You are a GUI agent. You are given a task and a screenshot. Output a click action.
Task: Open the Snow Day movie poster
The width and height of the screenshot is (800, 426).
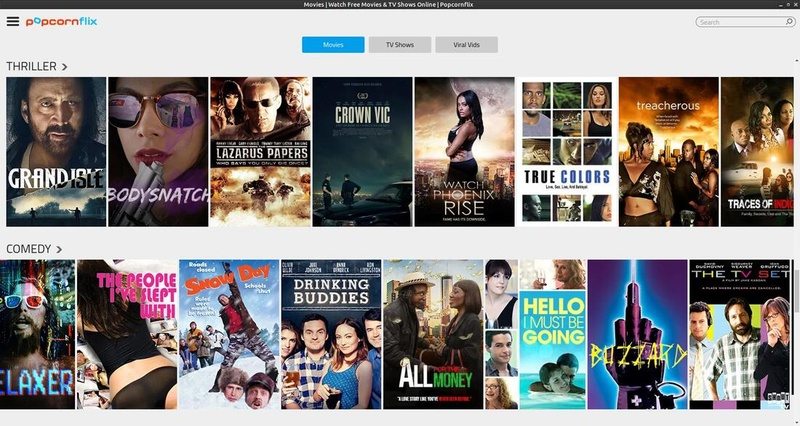[x=229, y=334]
